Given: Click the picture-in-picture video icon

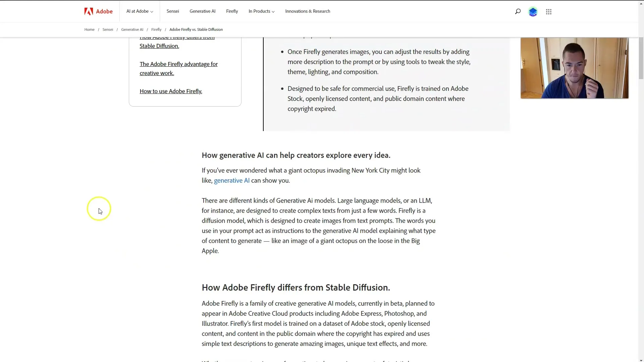Looking at the screenshot, I should pyautogui.click(x=575, y=68).
